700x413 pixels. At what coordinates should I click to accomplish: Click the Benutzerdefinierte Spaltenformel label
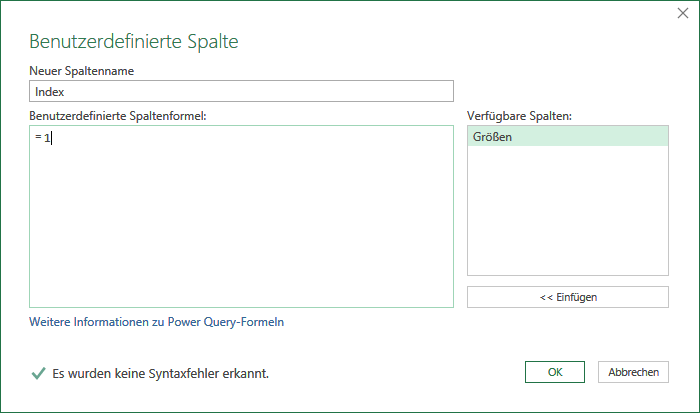[118, 116]
